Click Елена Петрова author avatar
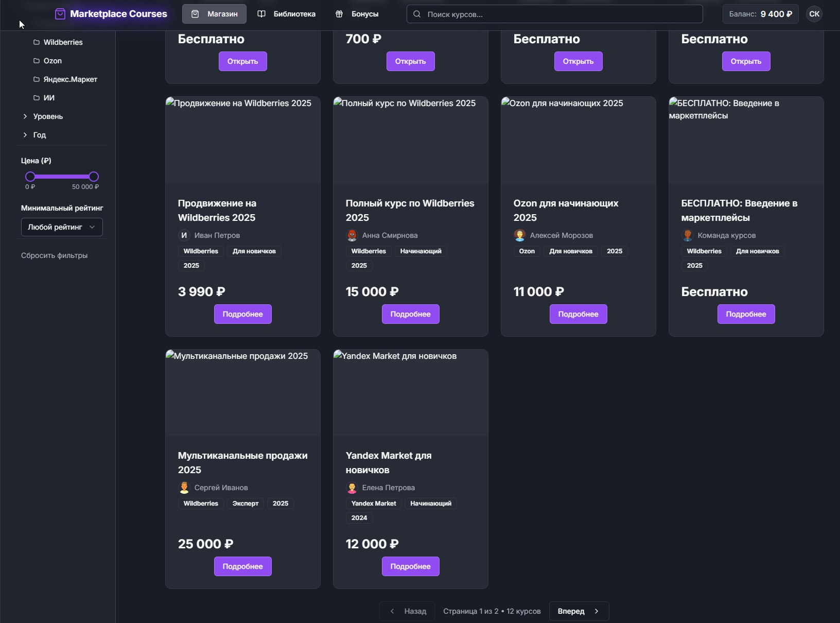The image size is (840, 623). pos(352,488)
